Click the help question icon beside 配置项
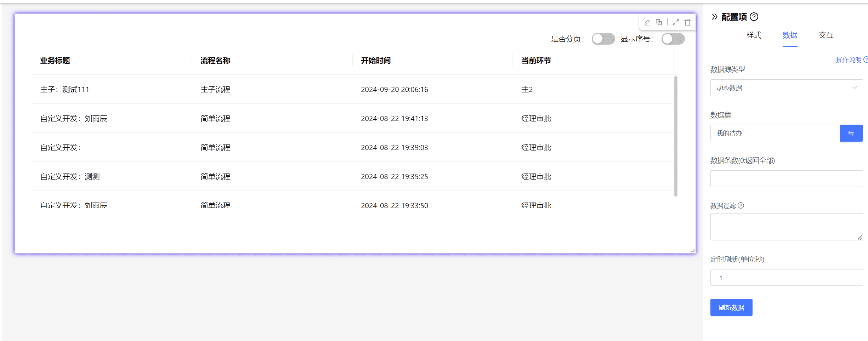 [x=754, y=17]
